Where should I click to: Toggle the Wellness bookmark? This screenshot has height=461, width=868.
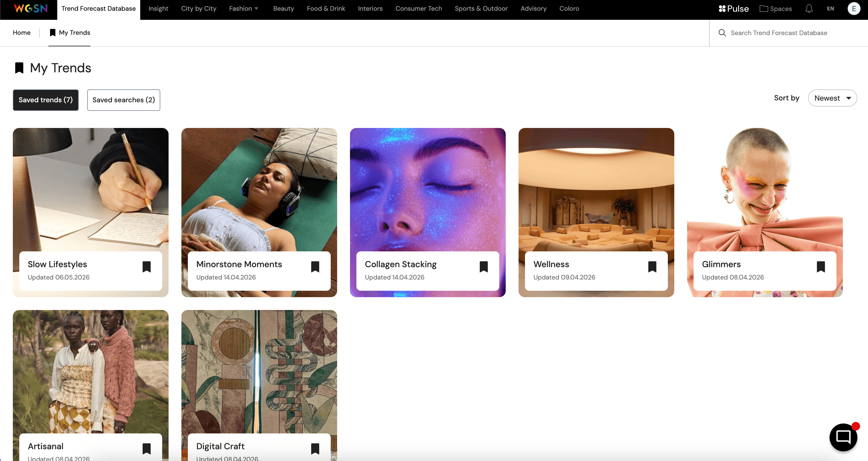[652, 267]
